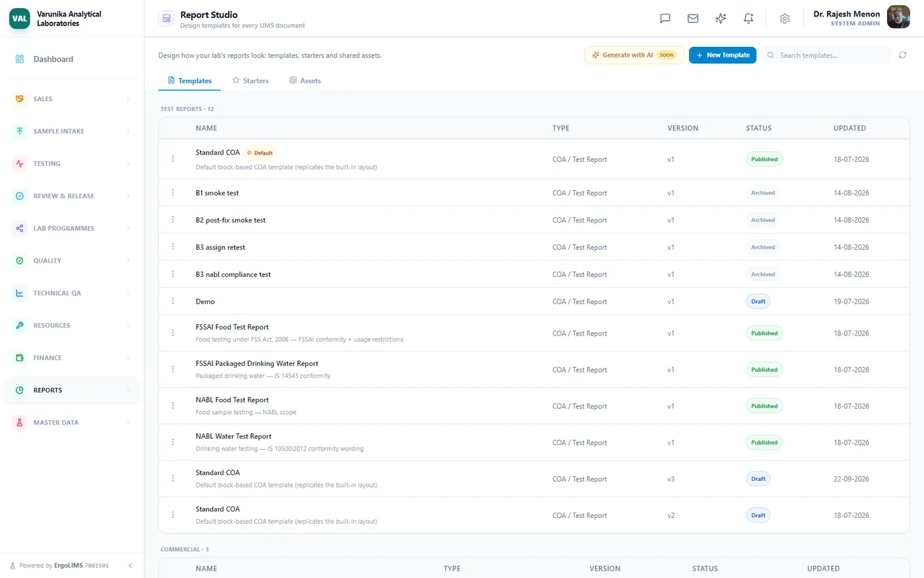Screen dimensions: 924x578
Task: Open the MASTER DATA sidebar section
Action: 72,423
